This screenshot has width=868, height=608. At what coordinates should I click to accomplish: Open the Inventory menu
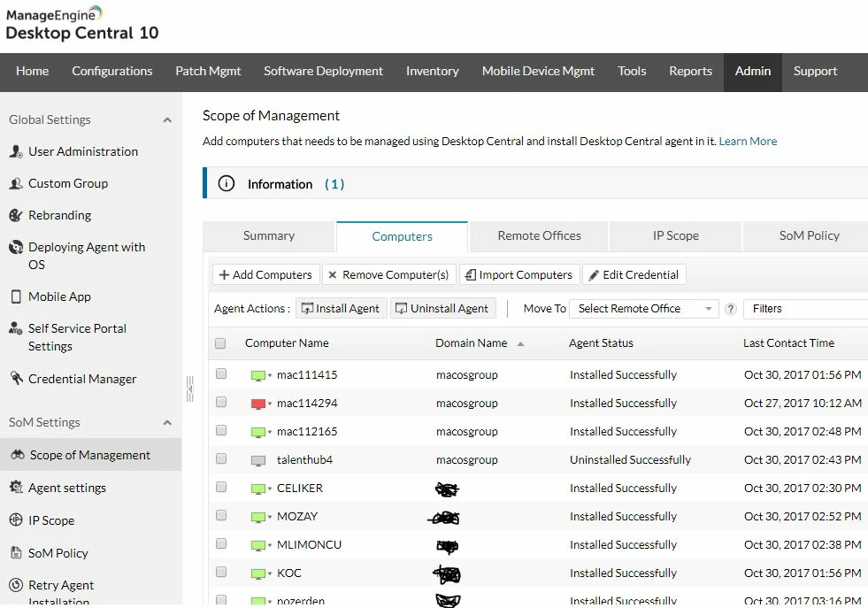[x=433, y=72]
